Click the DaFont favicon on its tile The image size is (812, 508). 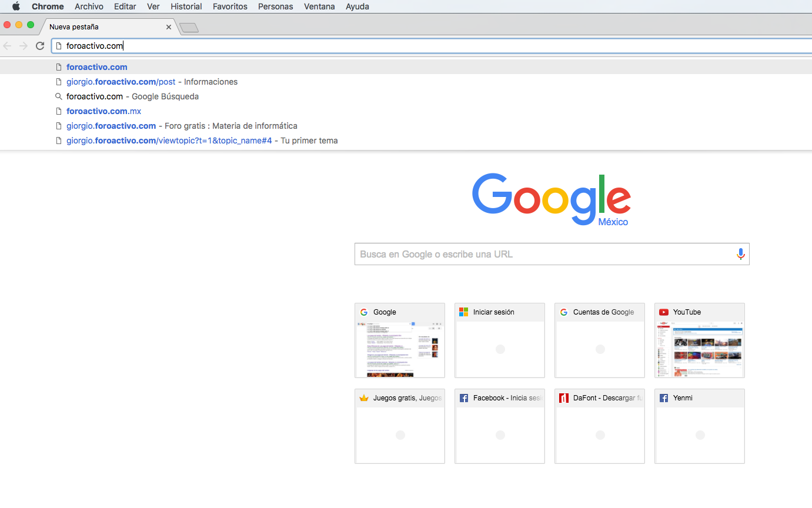click(564, 398)
